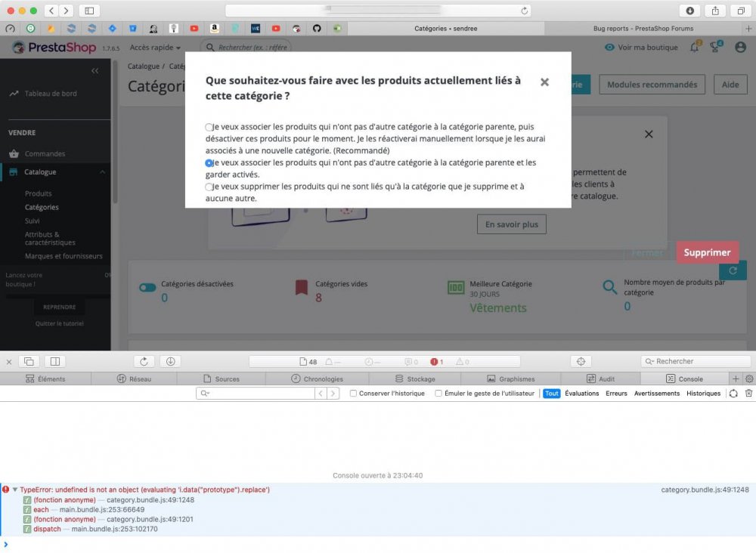
Task: Collapse the sidebar with double chevron
Action: coord(95,71)
